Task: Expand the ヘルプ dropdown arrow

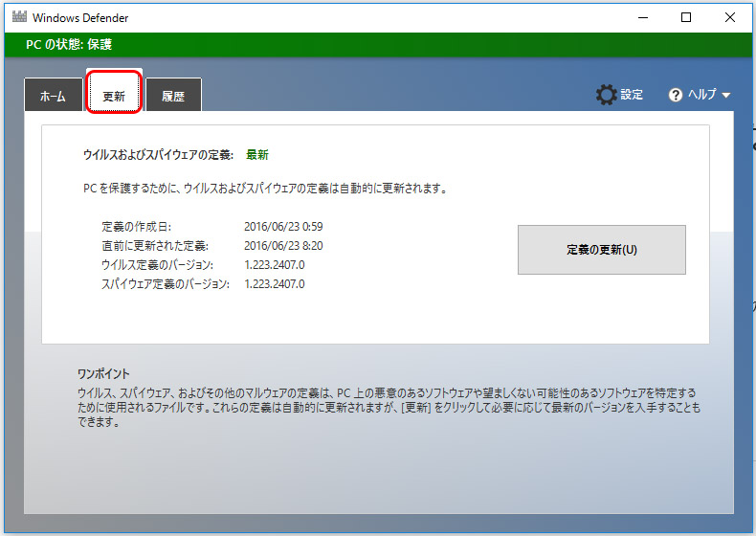Action: 726,96
